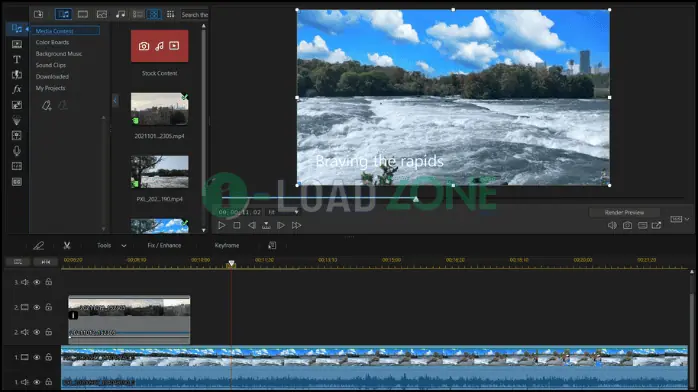The height and width of the screenshot is (392, 698).
Task: Open the Effect Room fx icon
Action: [x=17, y=89]
